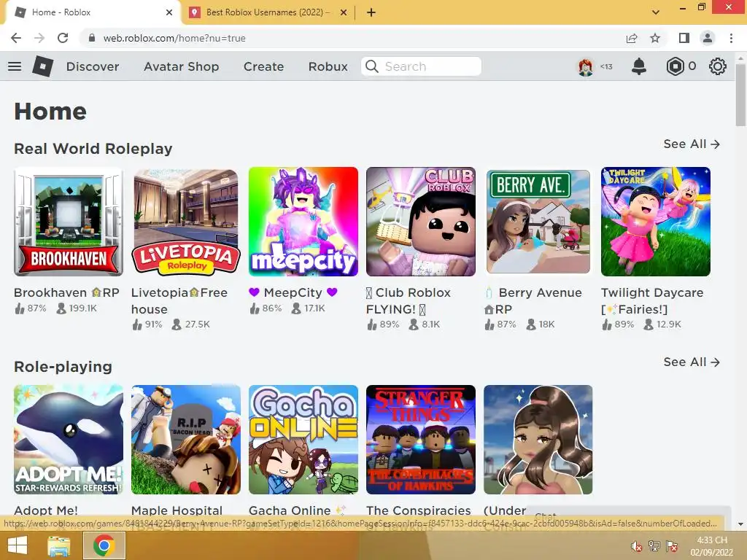Select the Home - Roblox tab
The image size is (747, 560).
point(93,12)
